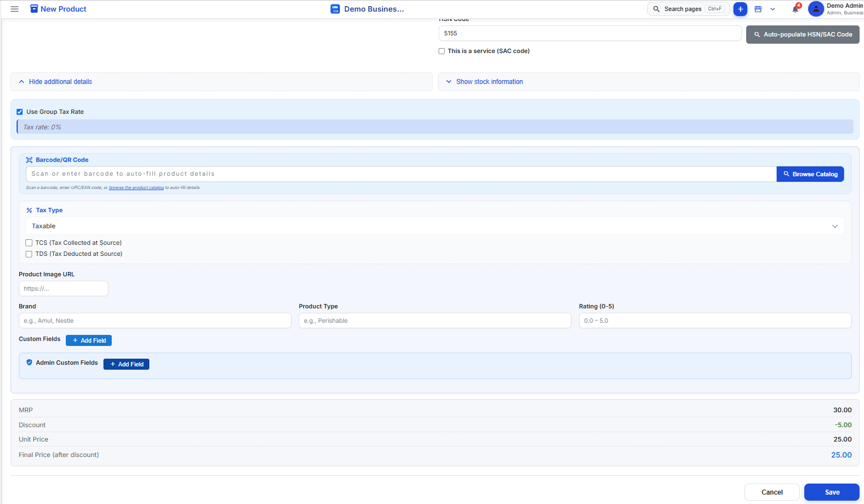Focus the Product Type input field
The image size is (864, 504).
(x=435, y=321)
